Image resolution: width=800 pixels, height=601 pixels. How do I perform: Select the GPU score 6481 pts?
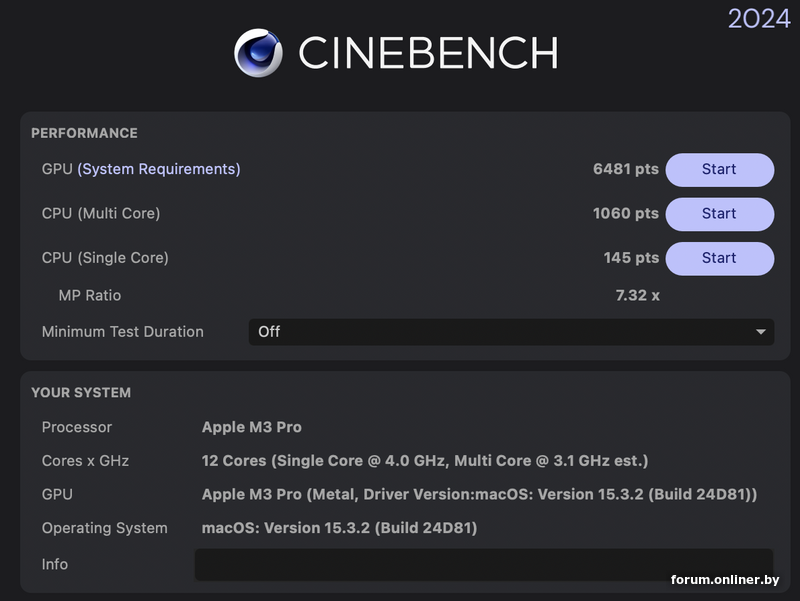pyautogui.click(x=625, y=170)
